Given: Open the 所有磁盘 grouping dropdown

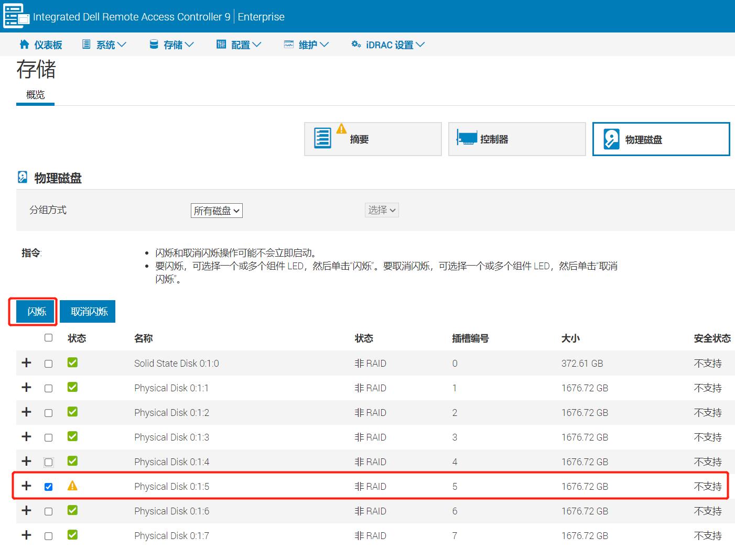Looking at the screenshot, I should 217,211.
